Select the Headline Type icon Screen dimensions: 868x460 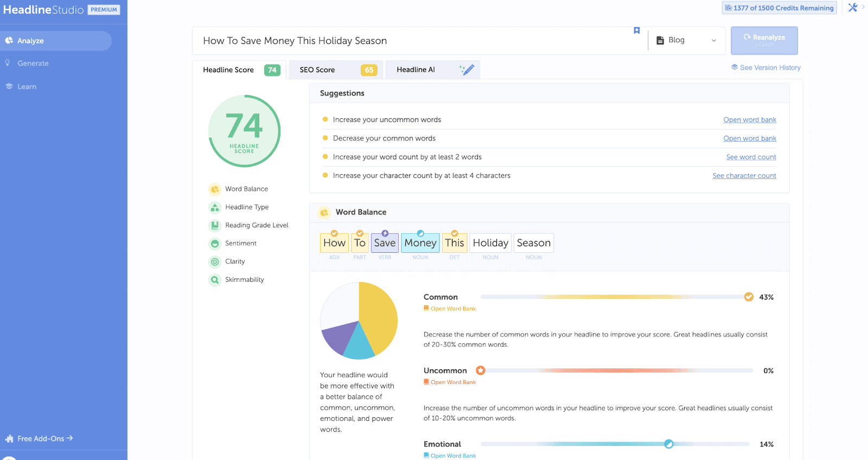pyautogui.click(x=215, y=207)
